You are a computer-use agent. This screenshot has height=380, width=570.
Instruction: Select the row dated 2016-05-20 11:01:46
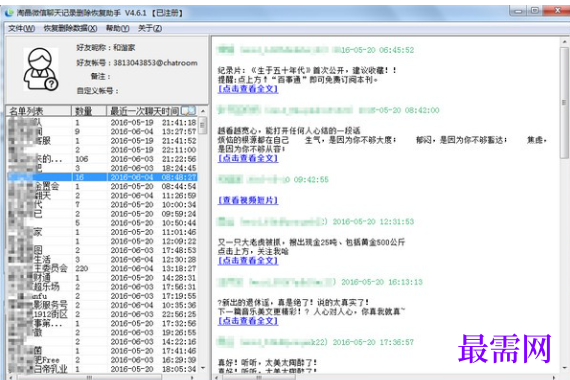(x=103, y=232)
